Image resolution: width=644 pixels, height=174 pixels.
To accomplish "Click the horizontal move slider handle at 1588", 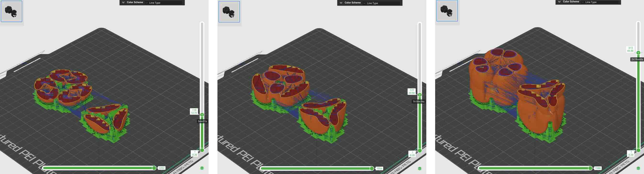I will pos(590,168).
